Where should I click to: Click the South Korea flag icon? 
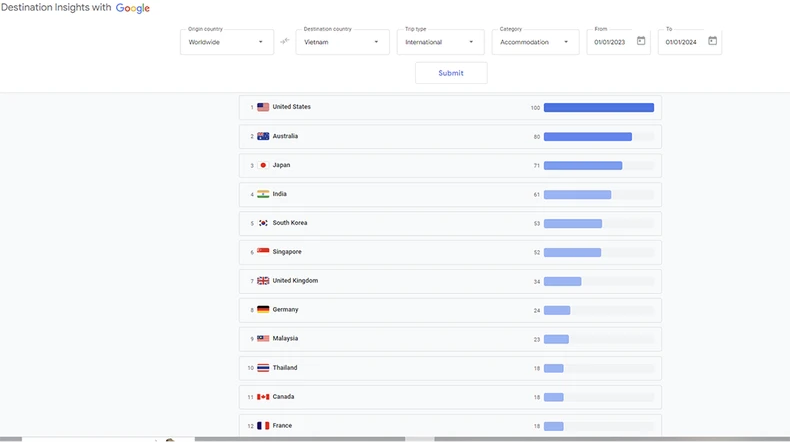coord(263,223)
